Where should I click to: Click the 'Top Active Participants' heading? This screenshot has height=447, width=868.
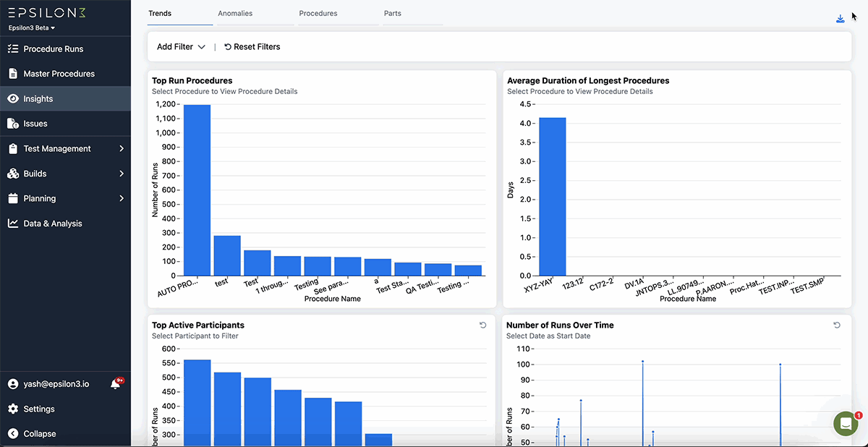198,325
